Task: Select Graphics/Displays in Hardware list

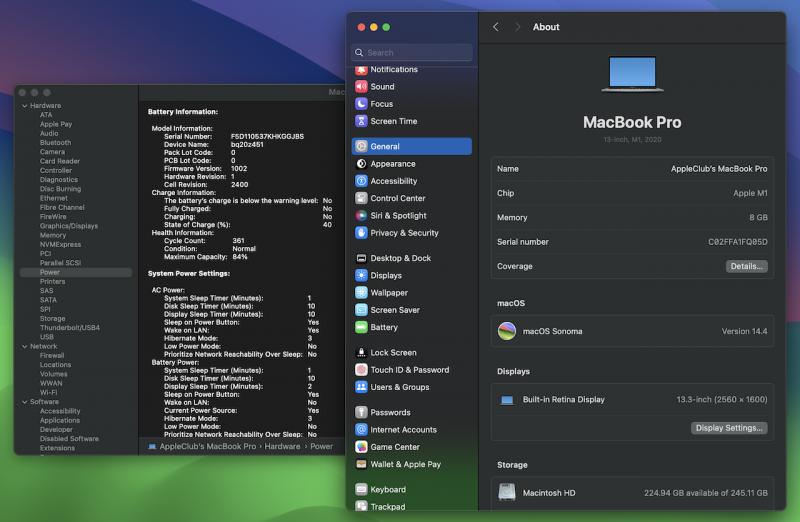Action: tap(69, 226)
